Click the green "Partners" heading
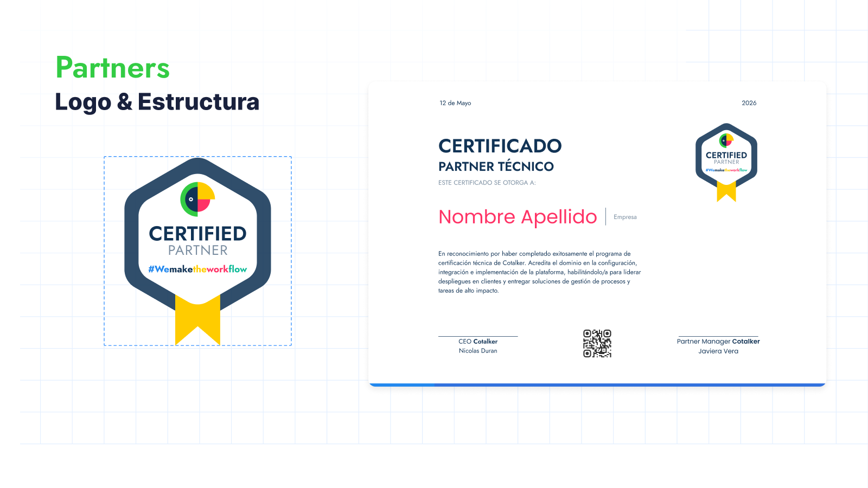Viewport: 868px width, 488px height. 113,68
